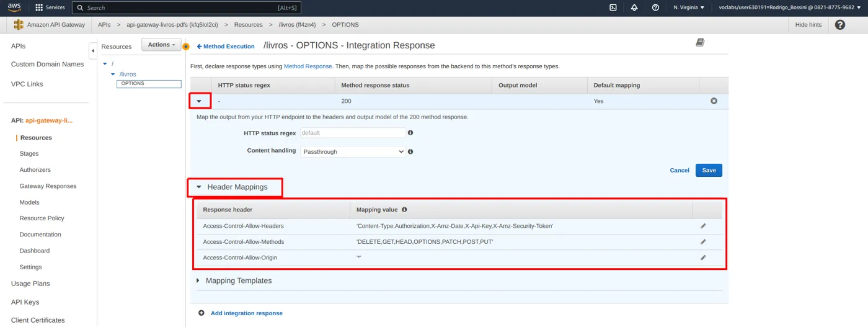Collapse the 200 response row
The height and width of the screenshot is (327, 868).
click(x=199, y=101)
